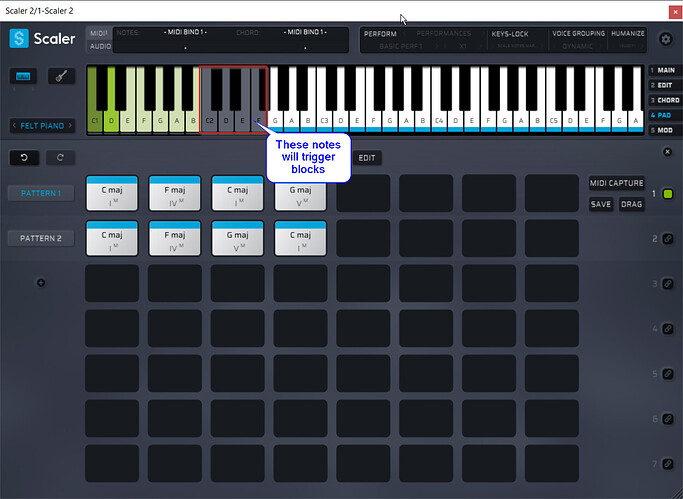Switch to the 1 MAIN tab
This screenshot has width=683, height=499.
[665, 70]
